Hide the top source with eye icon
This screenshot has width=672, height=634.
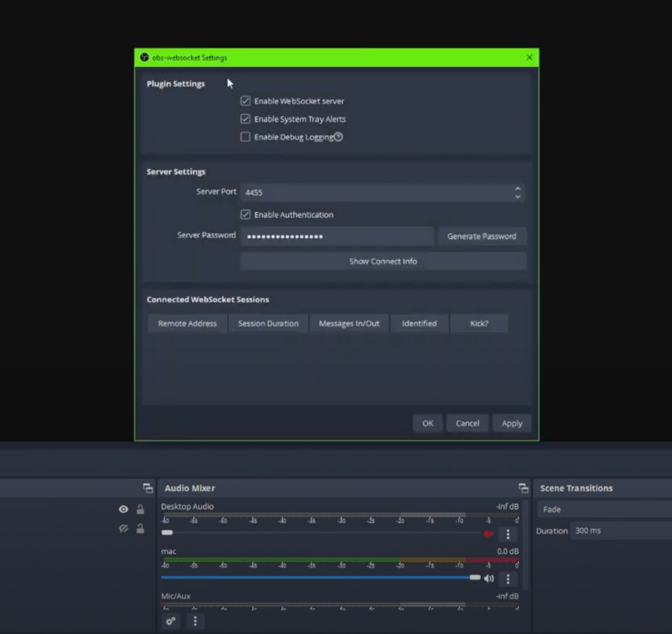click(123, 509)
